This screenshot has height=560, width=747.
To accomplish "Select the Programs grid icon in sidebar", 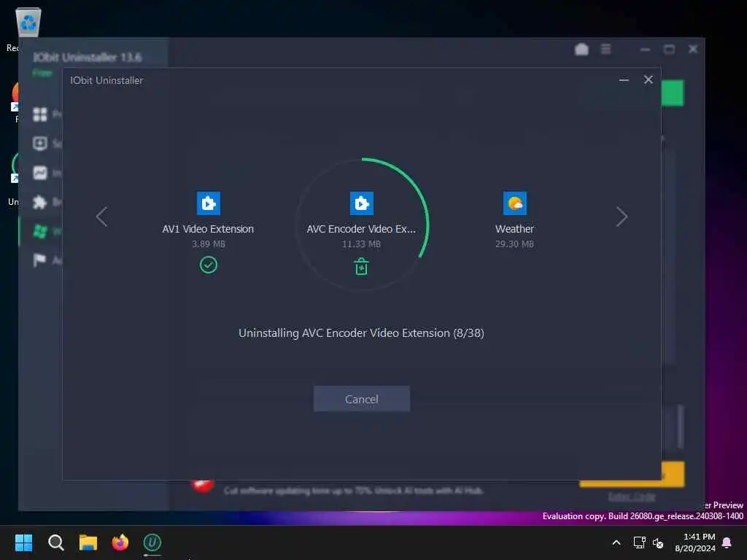I will 40,114.
